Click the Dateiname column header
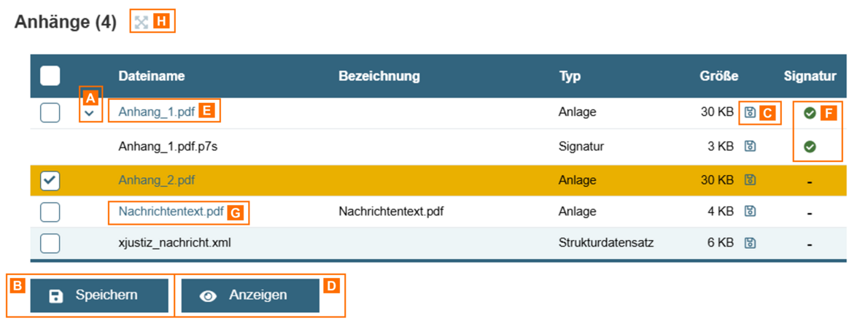 151,76
